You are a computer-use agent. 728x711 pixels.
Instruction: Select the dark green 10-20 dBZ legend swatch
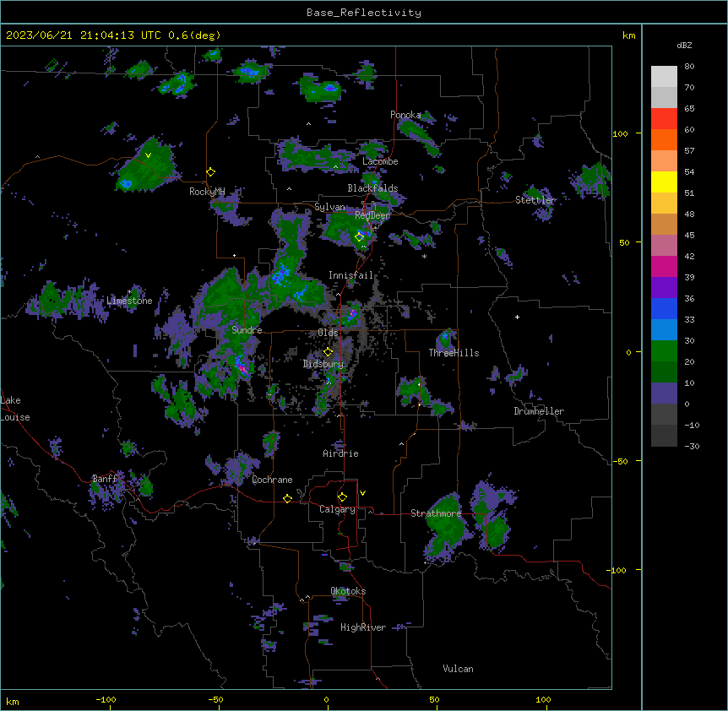[x=664, y=372]
